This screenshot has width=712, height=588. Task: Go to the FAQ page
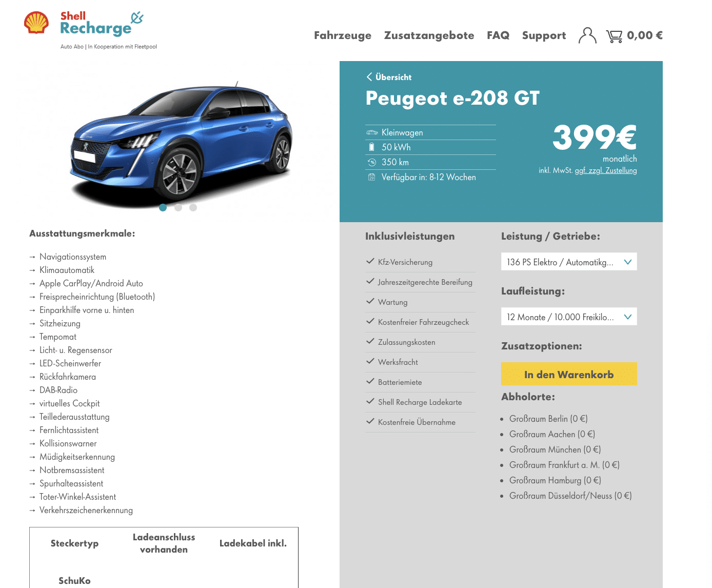point(498,35)
